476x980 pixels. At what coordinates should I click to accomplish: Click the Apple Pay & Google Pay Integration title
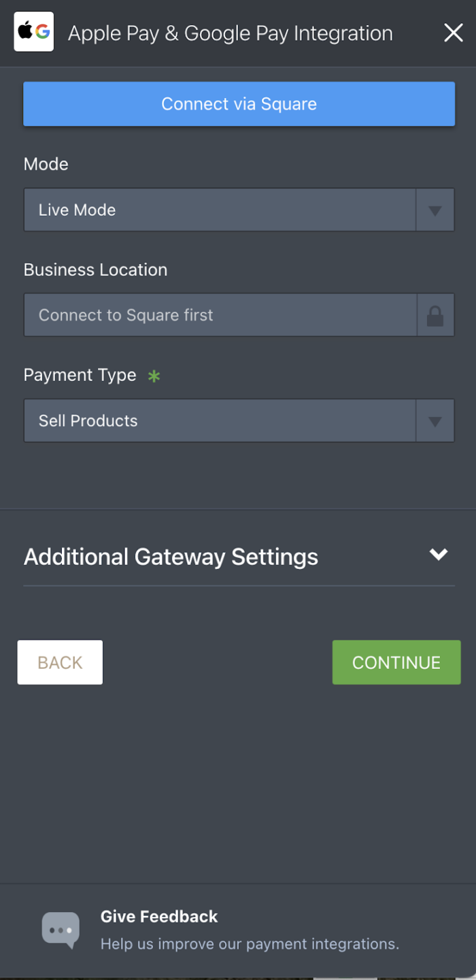(x=230, y=32)
